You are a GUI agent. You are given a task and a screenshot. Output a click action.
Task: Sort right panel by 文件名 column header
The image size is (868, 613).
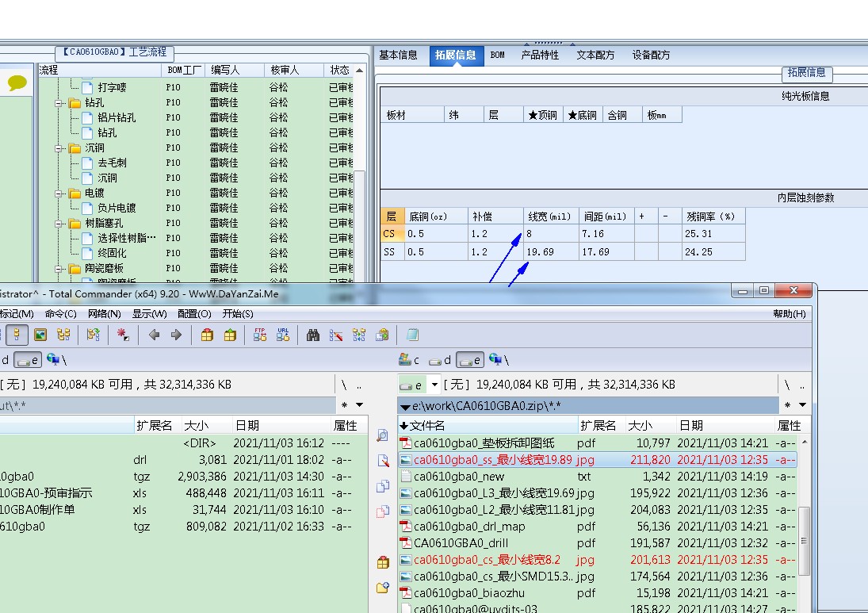[488, 425]
